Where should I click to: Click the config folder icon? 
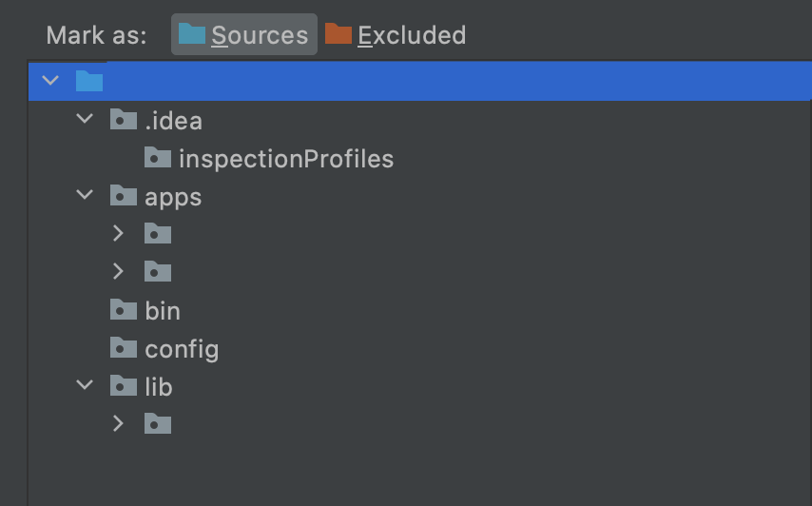124,348
